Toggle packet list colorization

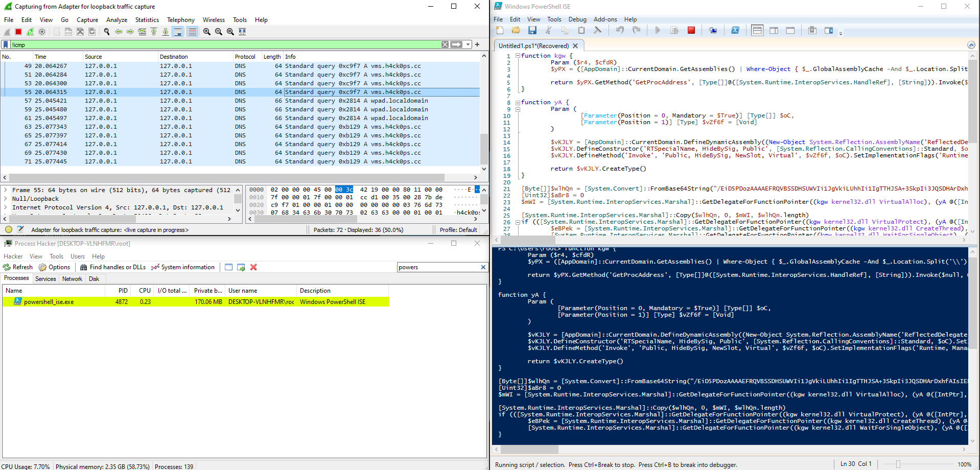coord(192,32)
